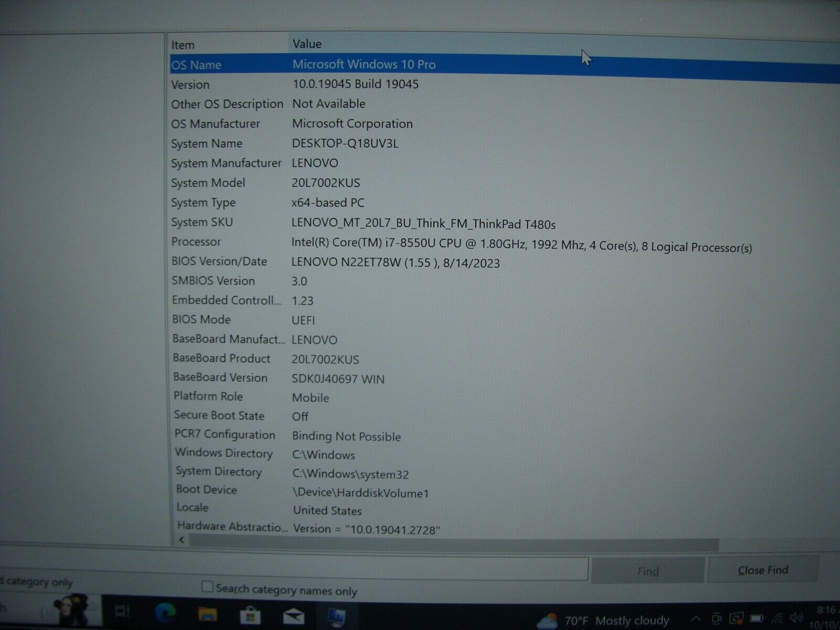Open the taskbar clock showing 8:16
840x630 pixels.
[x=825, y=617]
